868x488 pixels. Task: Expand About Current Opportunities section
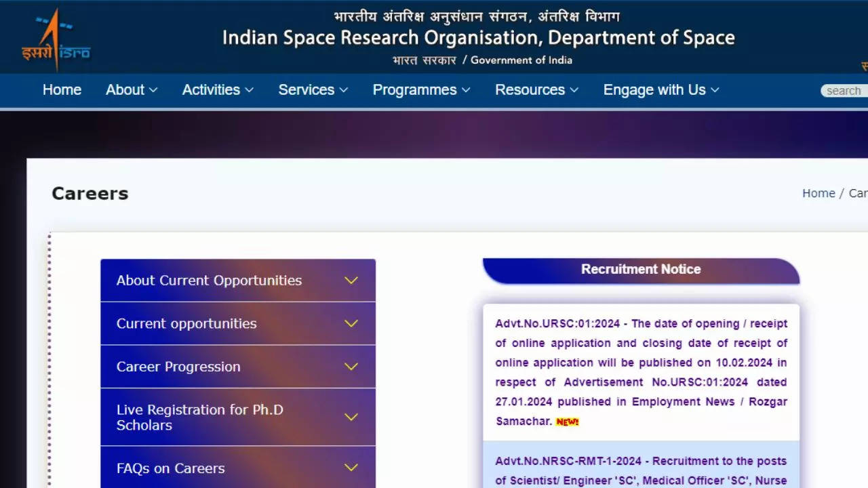point(238,281)
